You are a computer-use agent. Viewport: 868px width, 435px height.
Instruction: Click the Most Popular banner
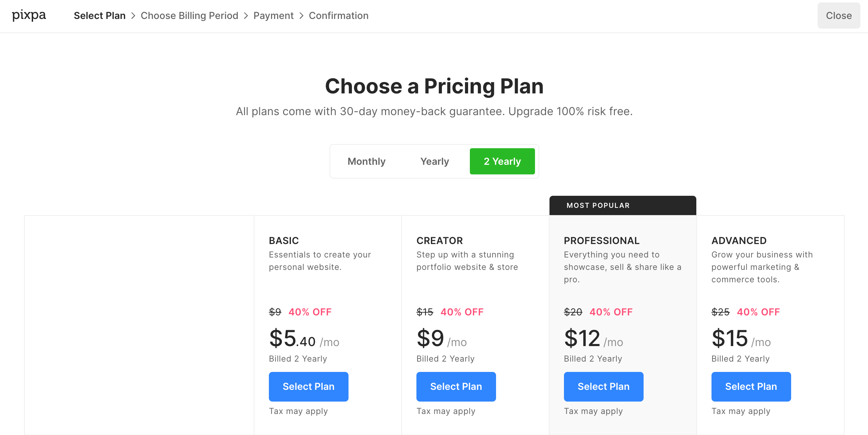click(622, 205)
